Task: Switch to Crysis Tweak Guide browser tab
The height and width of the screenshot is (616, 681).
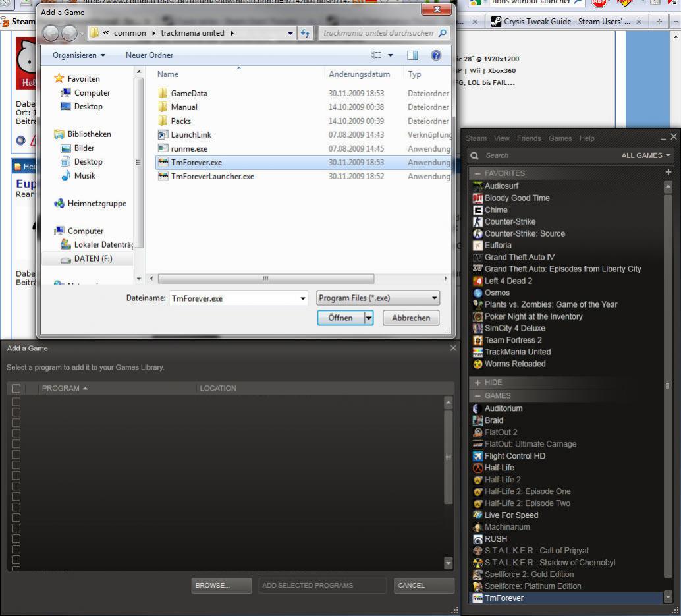Action: pyautogui.click(x=567, y=22)
